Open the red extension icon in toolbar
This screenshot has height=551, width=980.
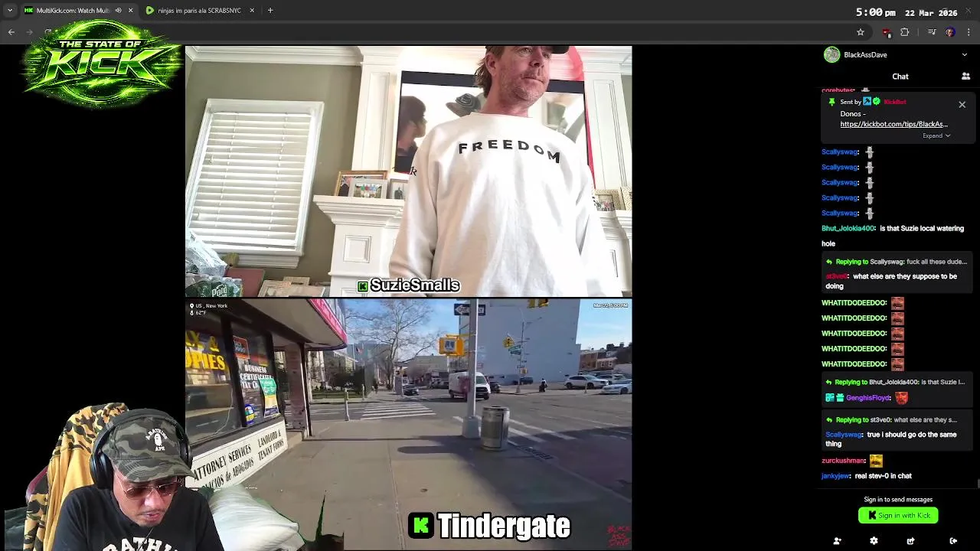point(887,32)
